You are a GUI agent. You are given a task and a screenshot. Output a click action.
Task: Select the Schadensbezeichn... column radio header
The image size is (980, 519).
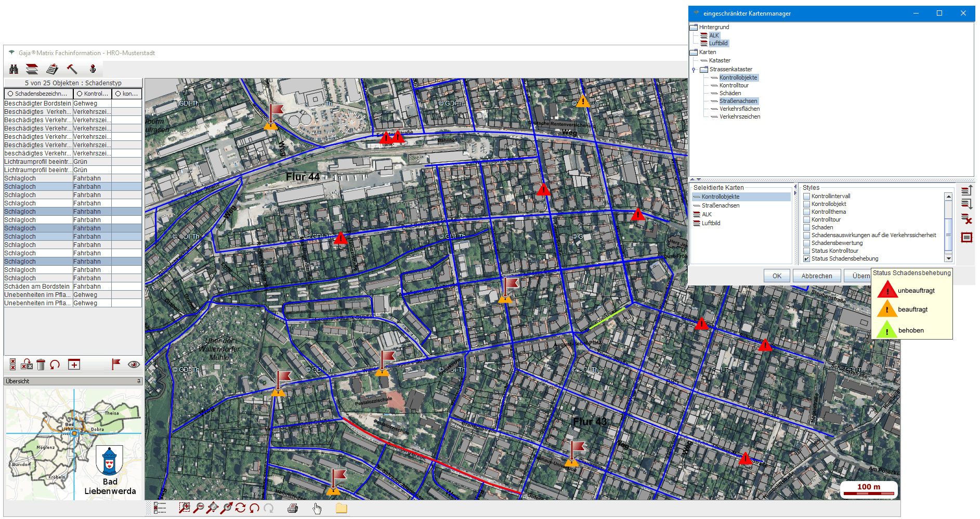pyautogui.click(x=10, y=94)
